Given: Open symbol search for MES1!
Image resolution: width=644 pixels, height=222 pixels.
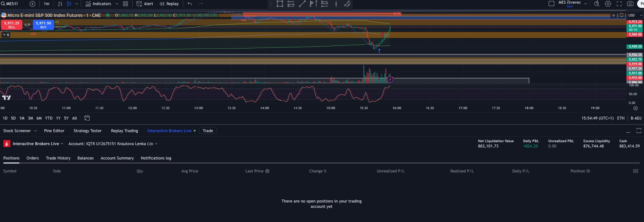Looking at the screenshot, I should (x=10, y=4).
